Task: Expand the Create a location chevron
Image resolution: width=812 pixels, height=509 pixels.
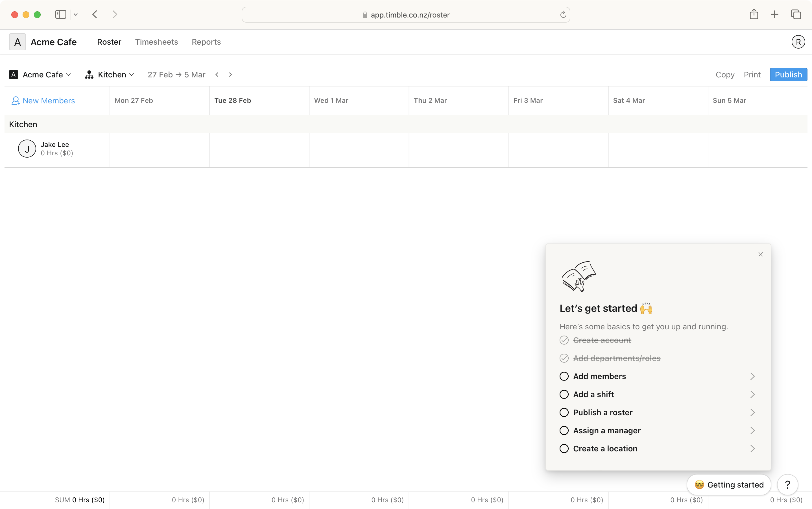Action: click(752, 449)
